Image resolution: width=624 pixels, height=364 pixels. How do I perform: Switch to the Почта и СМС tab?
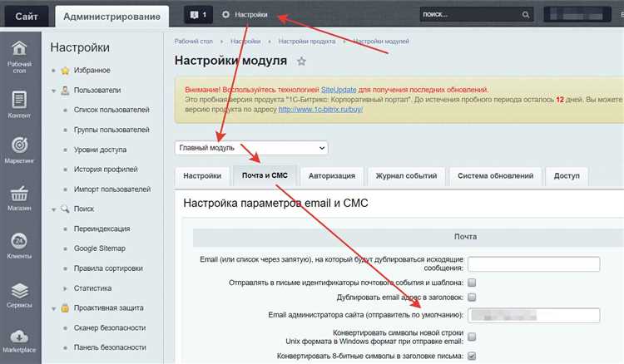(265, 175)
